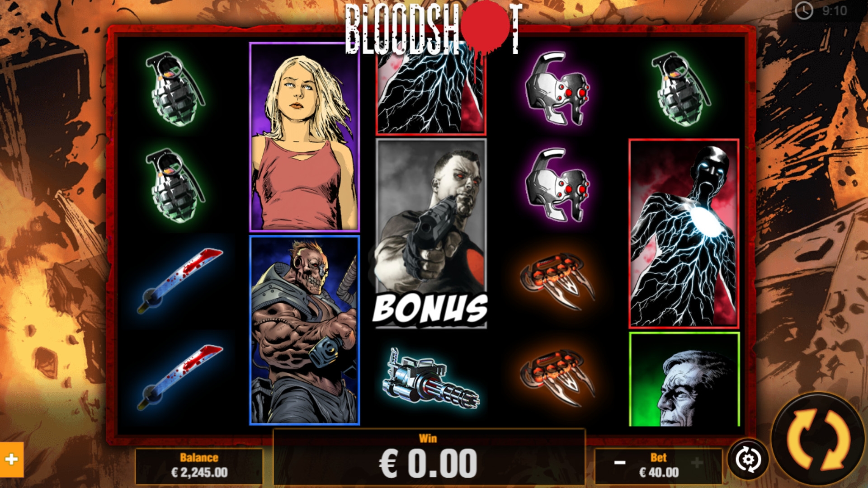Expand the orange plus menu tab

click(x=11, y=460)
